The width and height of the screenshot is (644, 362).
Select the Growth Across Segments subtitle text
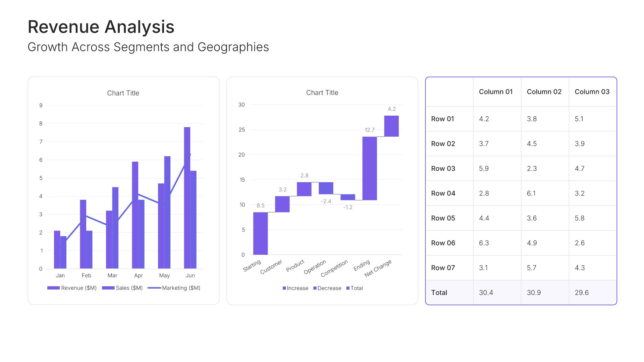click(148, 47)
